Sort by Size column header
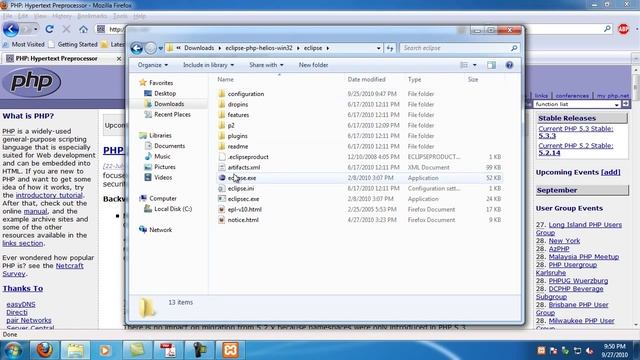 (x=473, y=80)
